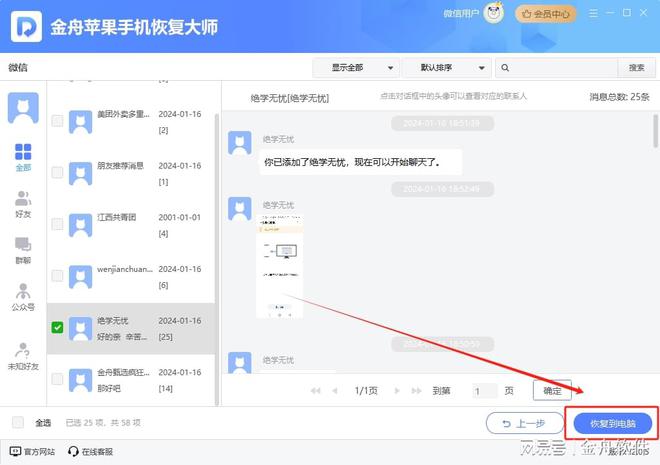Click the 江西共青团 contact avatar icon

(80, 225)
